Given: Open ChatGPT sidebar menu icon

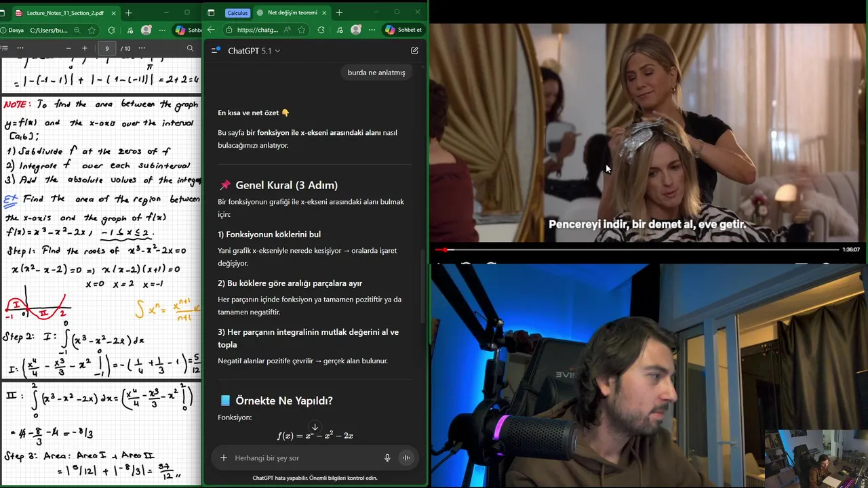Looking at the screenshot, I should 216,50.
